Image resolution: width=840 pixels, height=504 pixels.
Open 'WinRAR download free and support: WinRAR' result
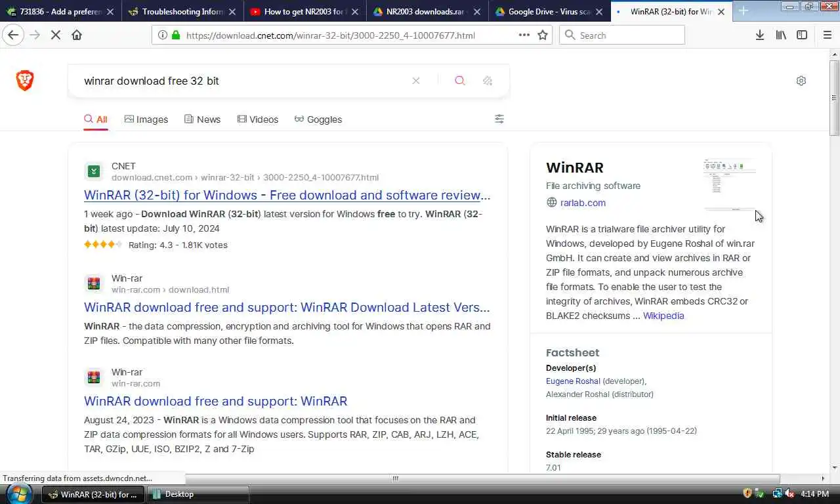pyautogui.click(x=215, y=401)
